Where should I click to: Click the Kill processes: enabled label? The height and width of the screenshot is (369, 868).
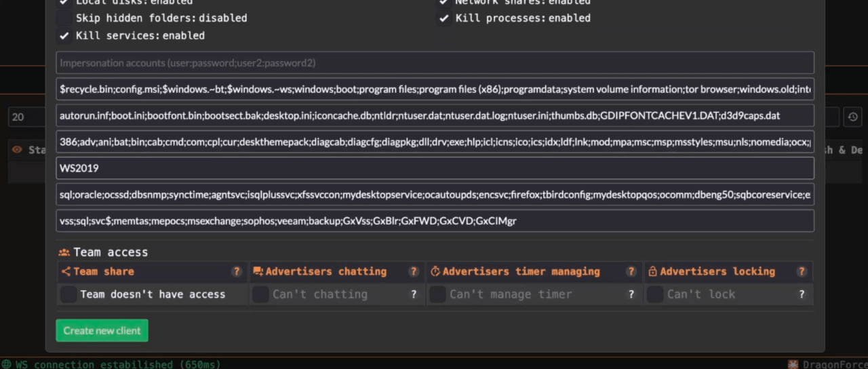coord(523,18)
